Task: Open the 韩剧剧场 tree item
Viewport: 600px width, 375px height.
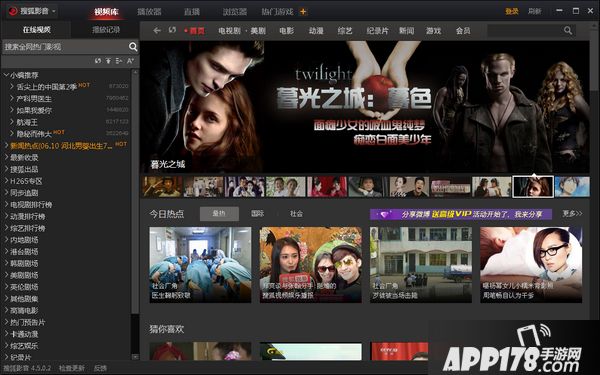Action: point(24,264)
